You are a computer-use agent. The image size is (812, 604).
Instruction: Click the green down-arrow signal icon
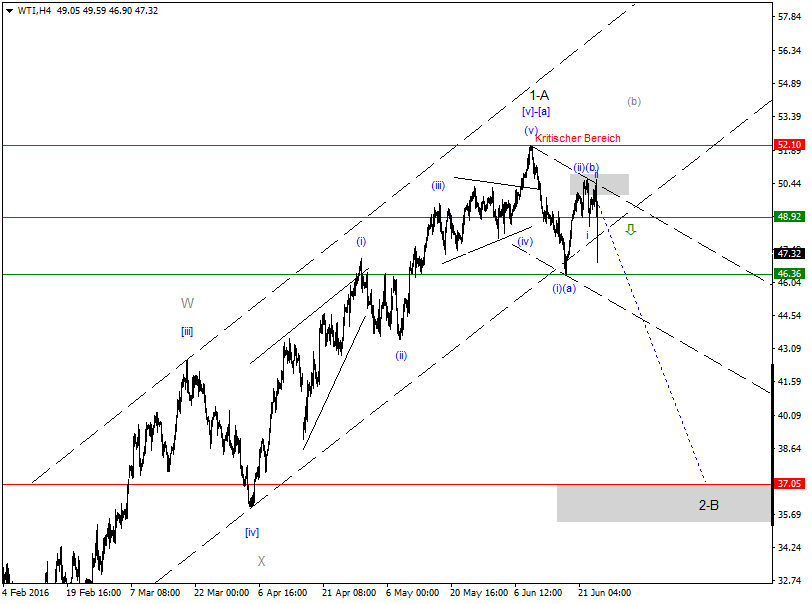pos(630,230)
